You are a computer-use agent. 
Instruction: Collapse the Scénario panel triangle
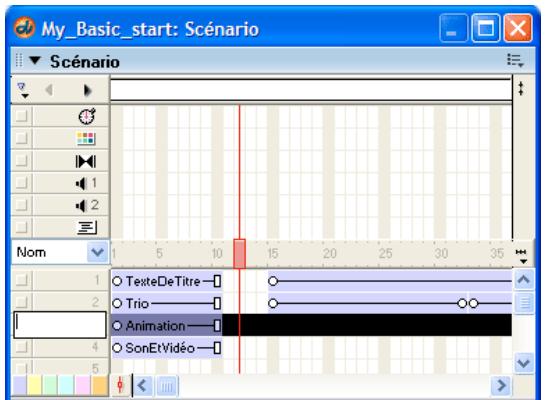tap(35, 60)
